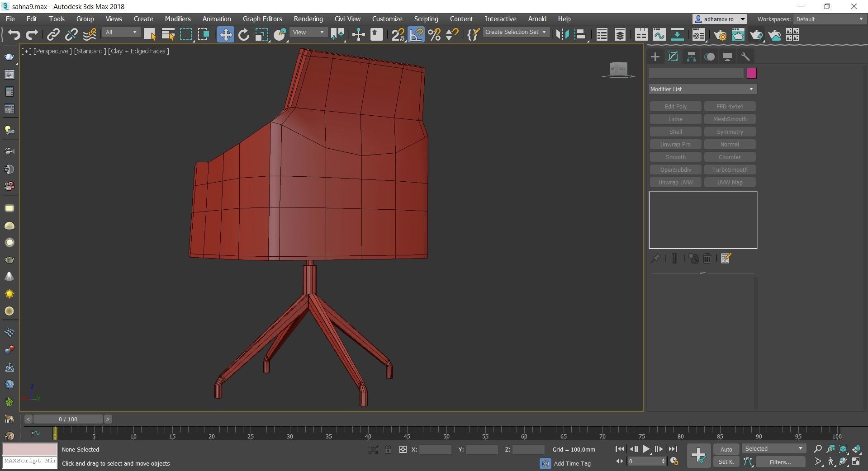Activate Select and Uniform Scale tool
Image resolution: width=868 pixels, height=471 pixels.
click(x=262, y=35)
